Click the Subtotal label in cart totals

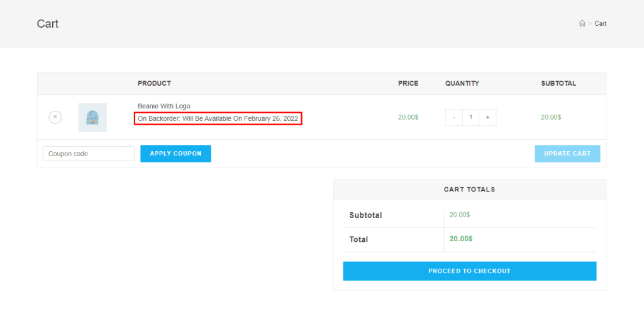tap(365, 215)
